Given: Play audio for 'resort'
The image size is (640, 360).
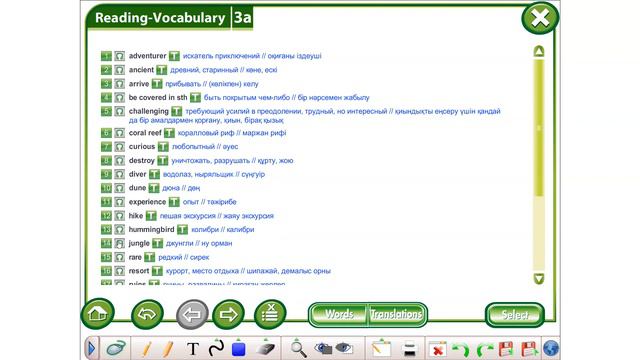Looking at the screenshot, I should click(x=119, y=271).
